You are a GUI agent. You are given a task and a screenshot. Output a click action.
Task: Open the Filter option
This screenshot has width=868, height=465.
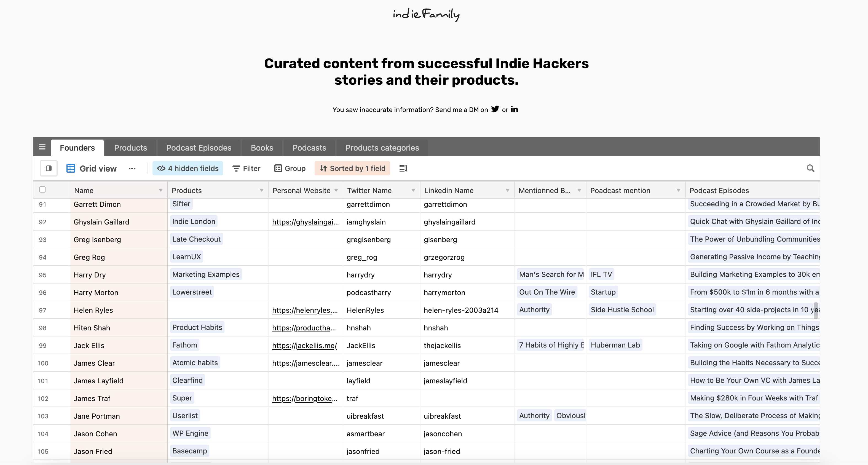coord(246,168)
